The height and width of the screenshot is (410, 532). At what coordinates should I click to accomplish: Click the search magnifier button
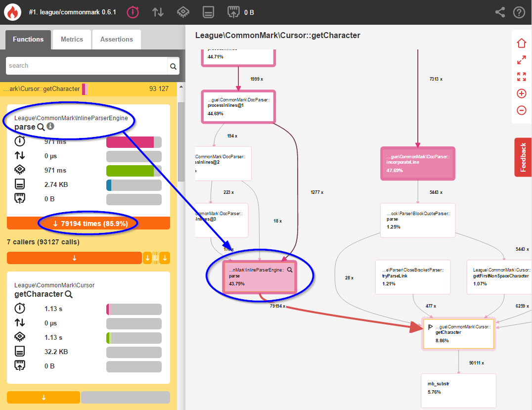(173, 66)
